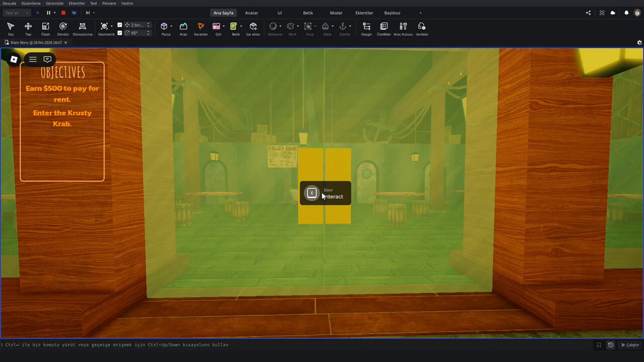Image resolution: width=644 pixels, height=362 pixels.
Task: Open the Dosyala menu
Action: 9,3
